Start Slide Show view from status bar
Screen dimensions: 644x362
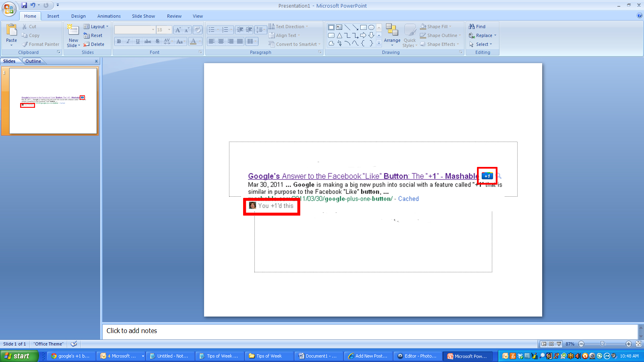(559, 344)
